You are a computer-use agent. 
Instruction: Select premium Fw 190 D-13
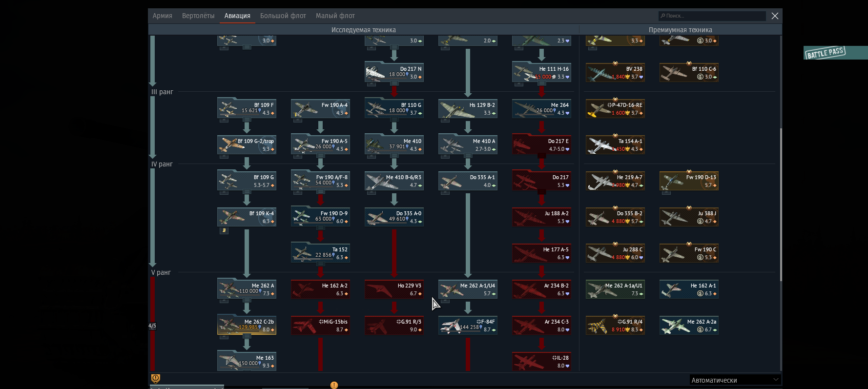point(689,181)
